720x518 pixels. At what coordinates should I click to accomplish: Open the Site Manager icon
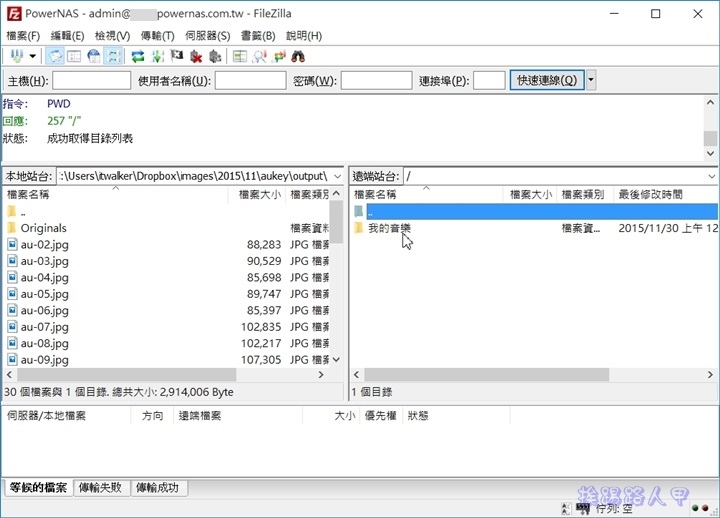16,56
